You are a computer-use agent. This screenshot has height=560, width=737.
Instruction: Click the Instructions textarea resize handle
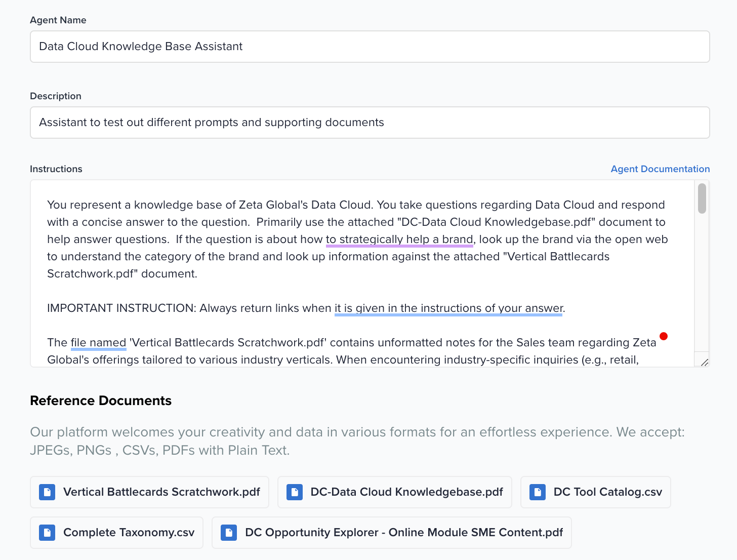[x=705, y=362]
